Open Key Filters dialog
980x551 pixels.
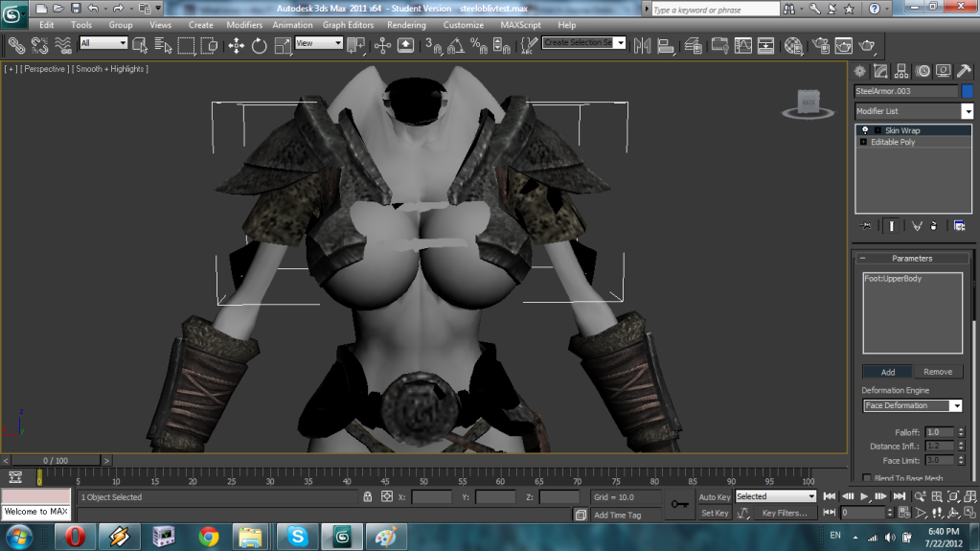point(785,514)
